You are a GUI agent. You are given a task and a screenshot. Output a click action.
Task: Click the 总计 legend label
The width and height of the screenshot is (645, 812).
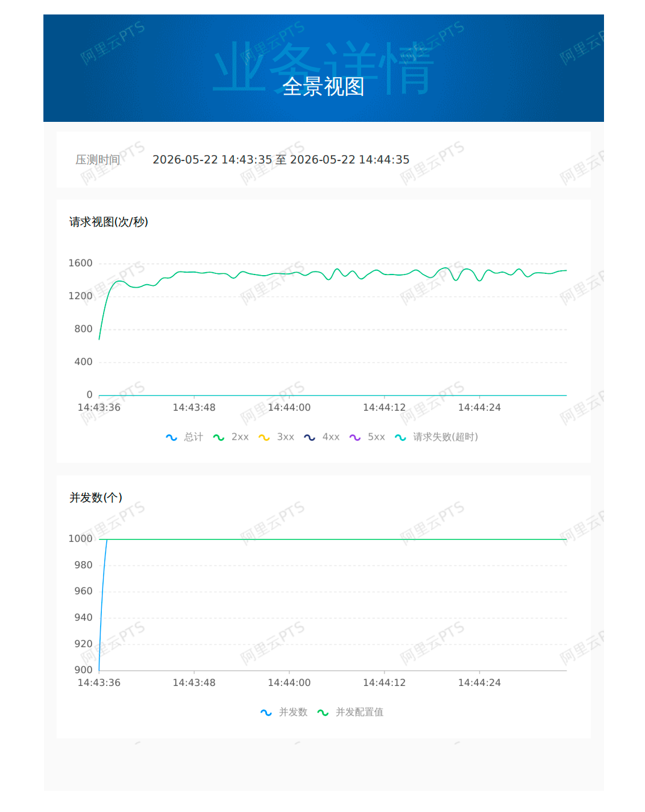(193, 437)
